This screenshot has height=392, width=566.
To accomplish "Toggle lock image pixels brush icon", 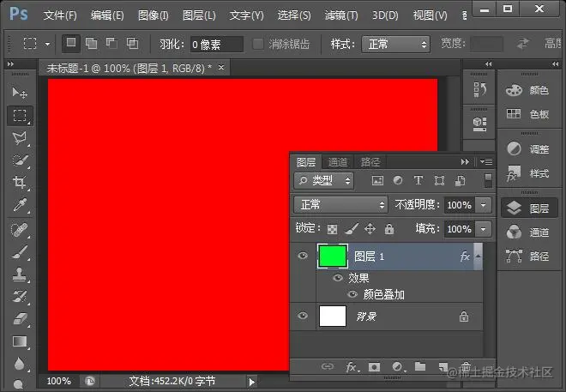I will coord(352,229).
